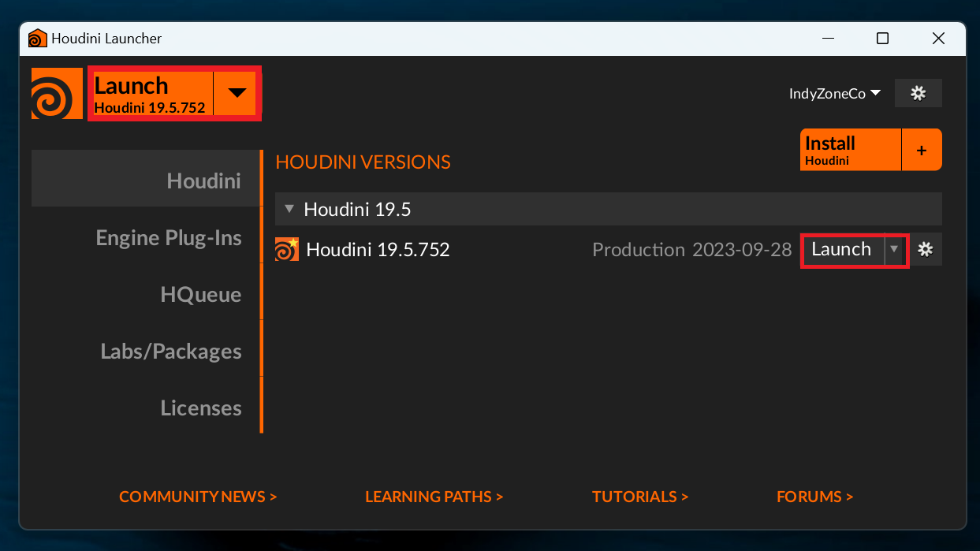This screenshot has width=980, height=551.
Task: Maximize the Houdini Launcher window
Action: pos(883,38)
